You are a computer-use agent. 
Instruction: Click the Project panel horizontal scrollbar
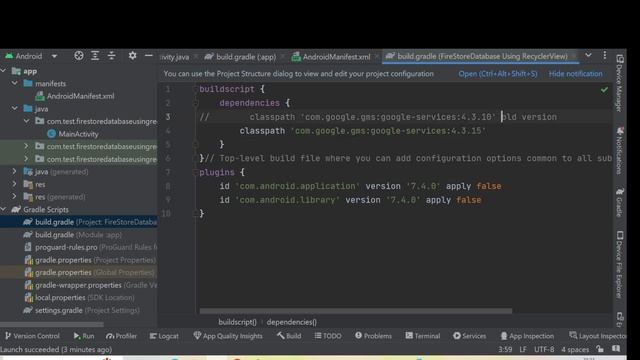52,324
